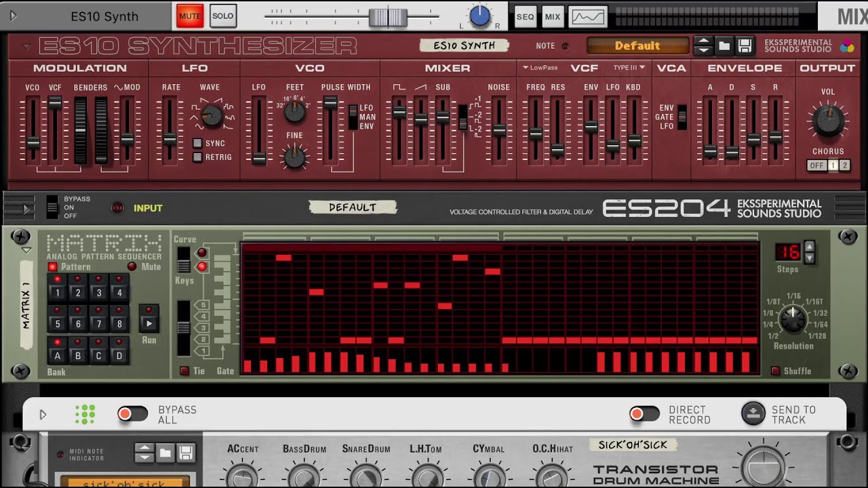Enable Shuffle in Matrix
868x488 pixels.
pyautogui.click(x=775, y=371)
